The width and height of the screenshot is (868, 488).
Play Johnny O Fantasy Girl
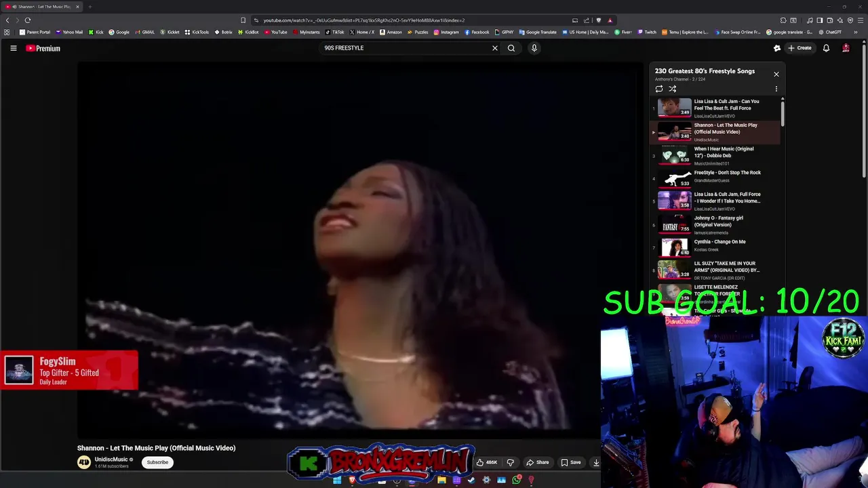point(715,225)
